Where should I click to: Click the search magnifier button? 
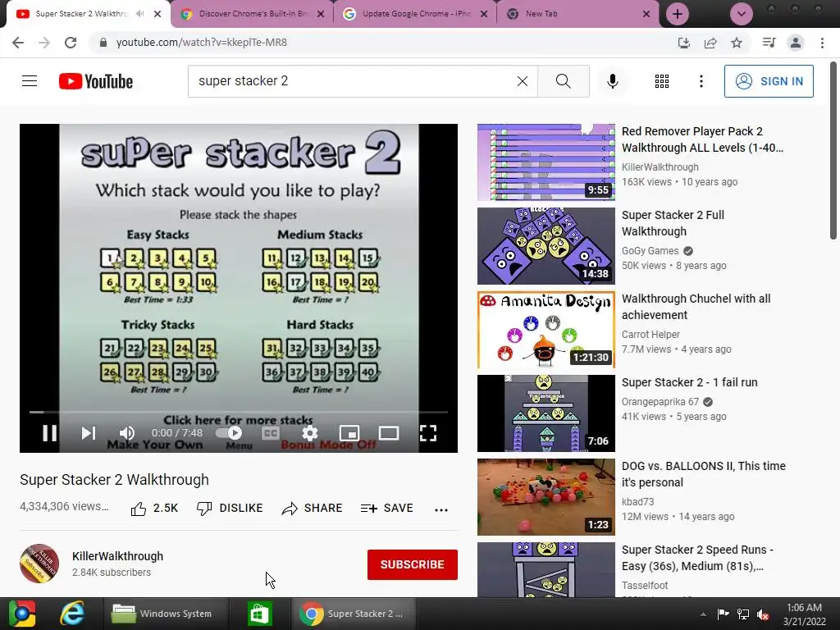click(563, 81)
